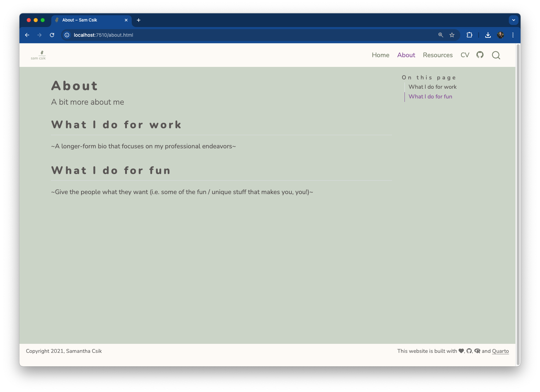
Task: Click the sam csik logo
Action: (38, 55)
